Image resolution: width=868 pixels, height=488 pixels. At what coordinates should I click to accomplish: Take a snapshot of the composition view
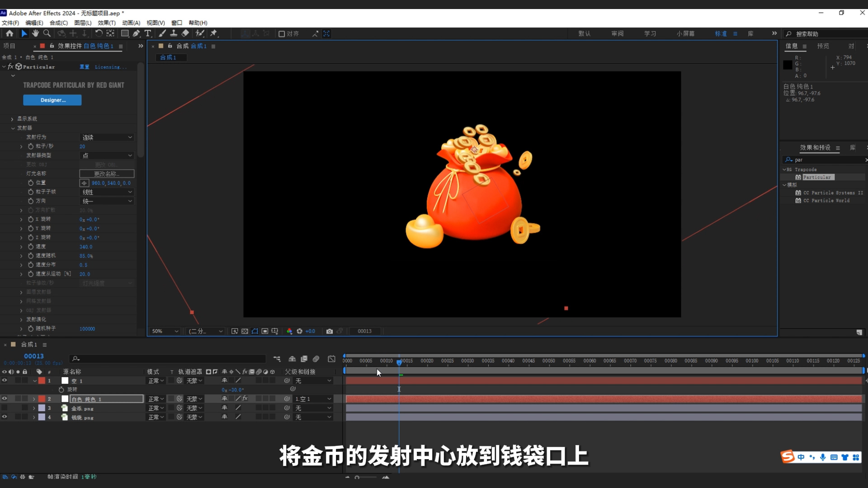pos(330,331)
